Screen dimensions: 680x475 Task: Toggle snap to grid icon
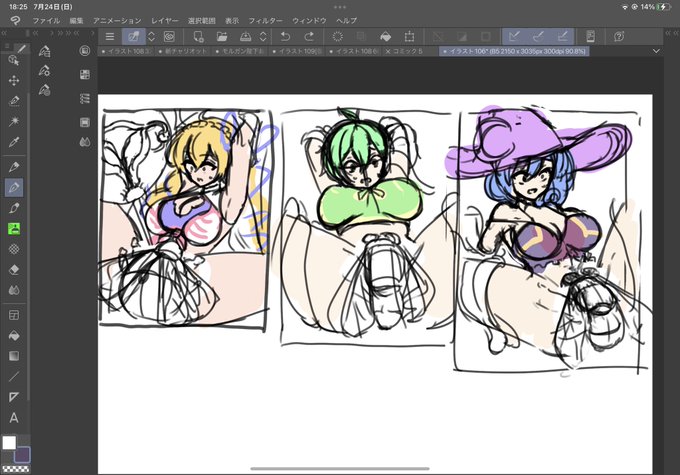point(562,36)
